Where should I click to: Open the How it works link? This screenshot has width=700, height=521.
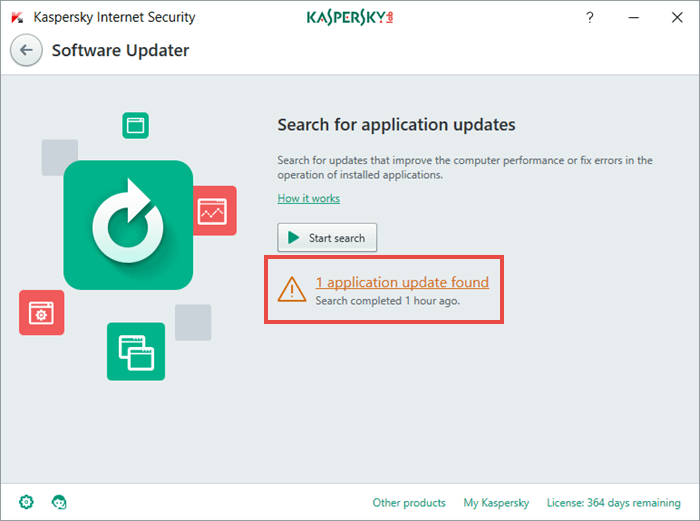click(x=308, y=198)
